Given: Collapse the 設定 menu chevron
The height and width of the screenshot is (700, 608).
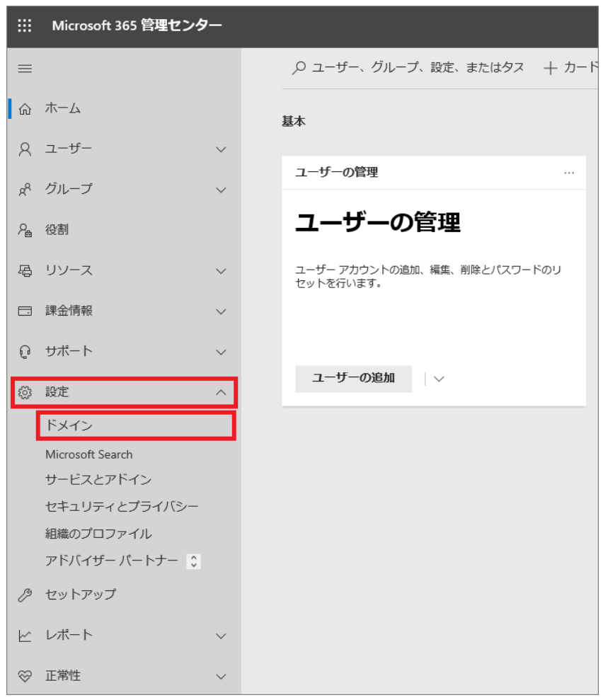Looking at the screenshot, I should (221, 392).
